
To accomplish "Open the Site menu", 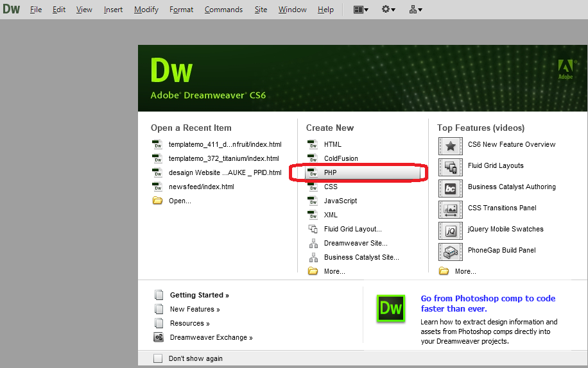I will [x=261, y=10].
